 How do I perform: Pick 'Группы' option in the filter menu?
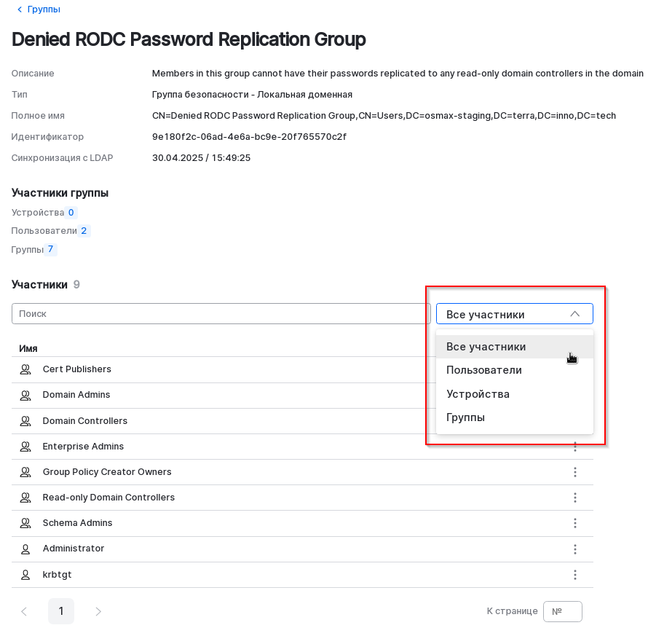pyautogui.click(x=466, y=417)
